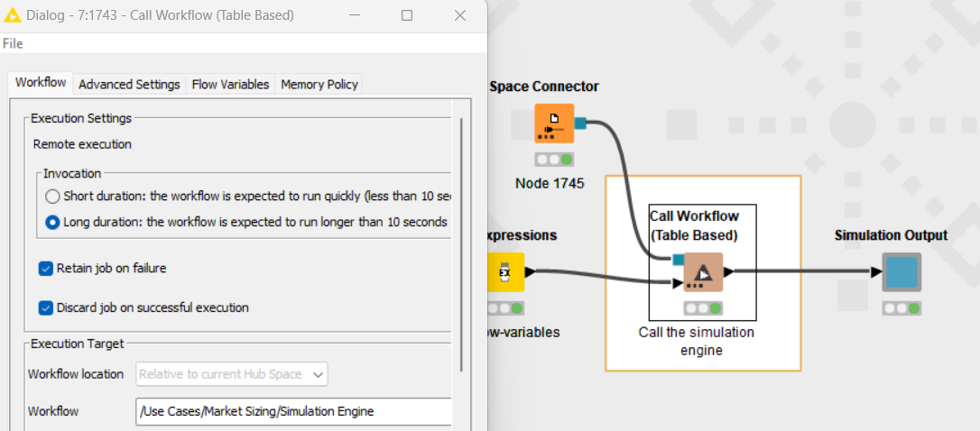980x431 pixels.
Task: Uncheck Retain job on failure
Action: [x=46, y=268]
